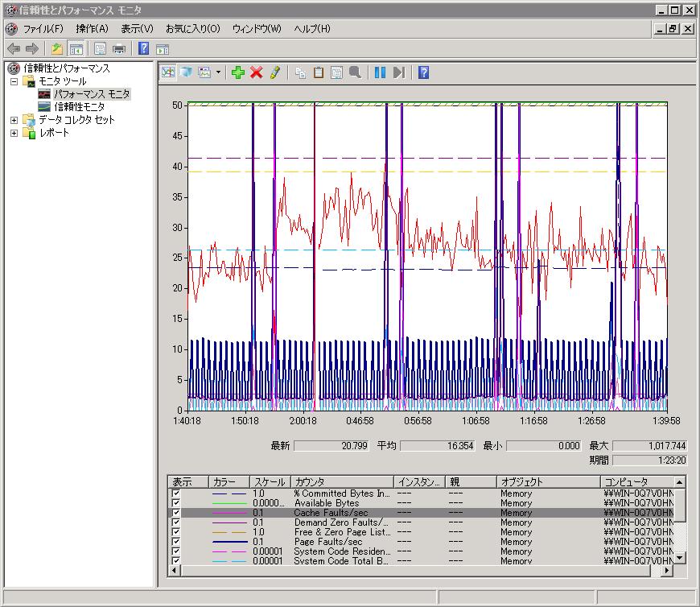Image resolution: width=700 pixels, height=607 pixels.
Task: Open the graph type dropdown arrow
Action: (218, 72)
